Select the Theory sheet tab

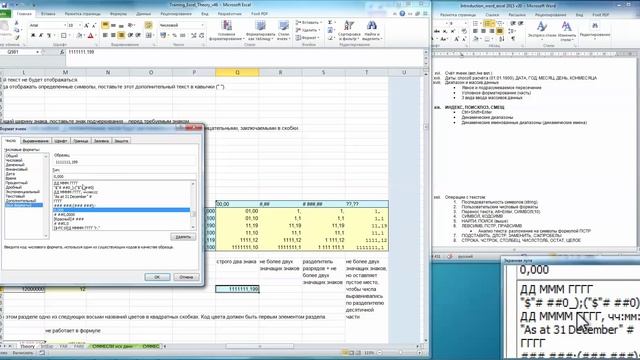[x=27, y=346]
